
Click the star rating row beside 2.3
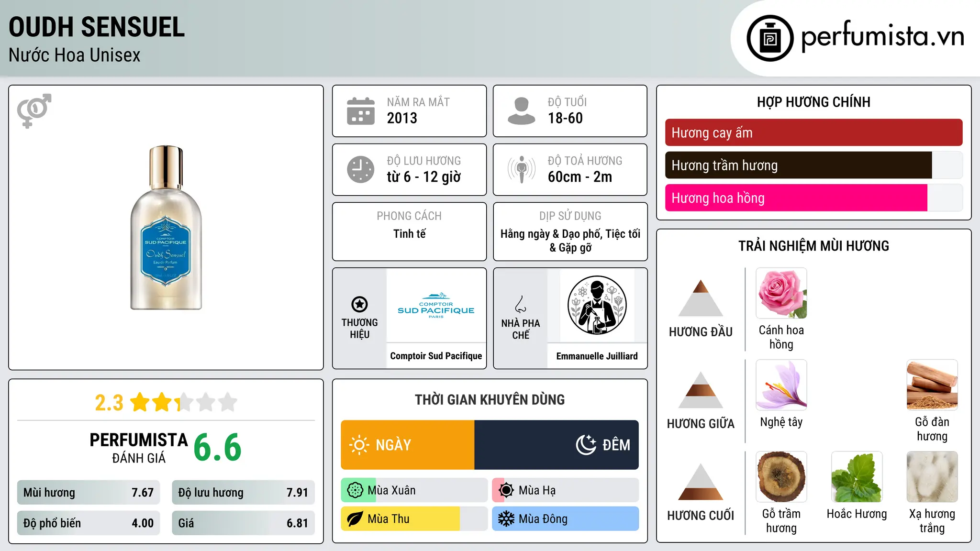click(184, 402)
